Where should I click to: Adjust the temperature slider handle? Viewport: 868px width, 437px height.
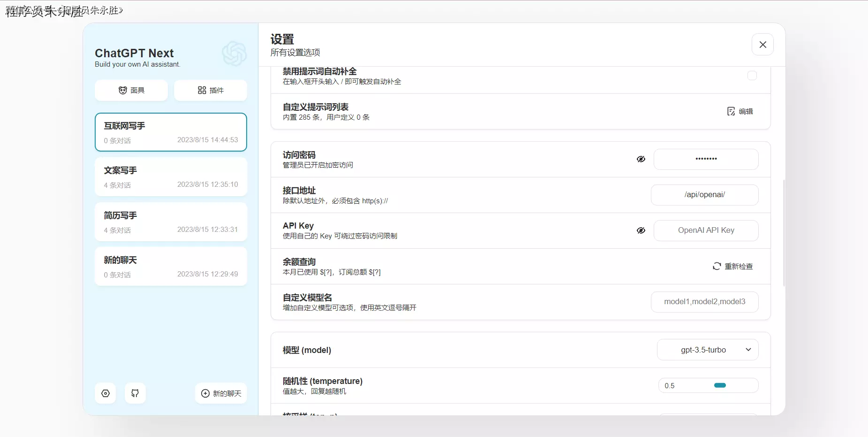tap(720, 385)
